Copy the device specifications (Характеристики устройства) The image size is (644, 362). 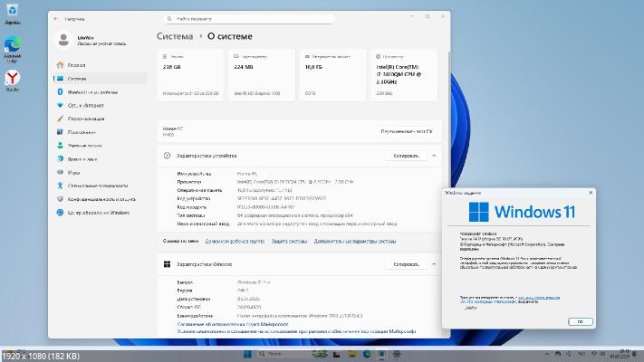coord(406,156)
